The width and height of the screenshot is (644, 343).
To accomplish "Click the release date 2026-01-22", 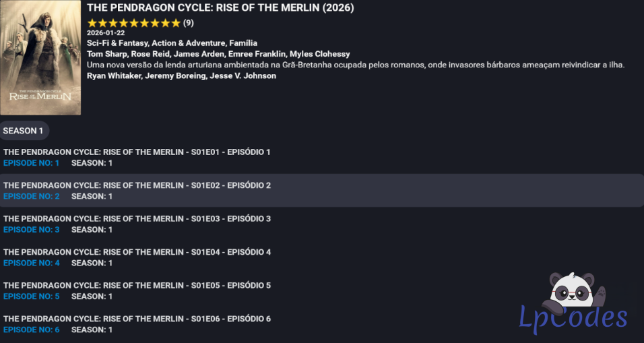I will [x=106, y=33].
